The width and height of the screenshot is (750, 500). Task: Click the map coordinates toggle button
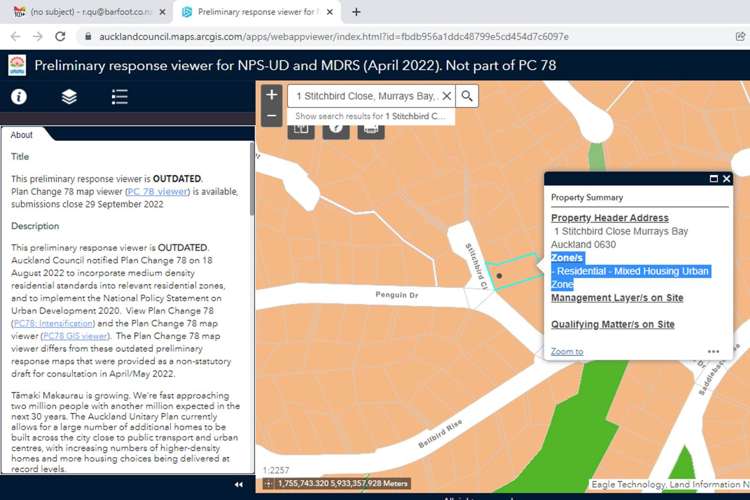pyautogui.click(x=270, y=484)
